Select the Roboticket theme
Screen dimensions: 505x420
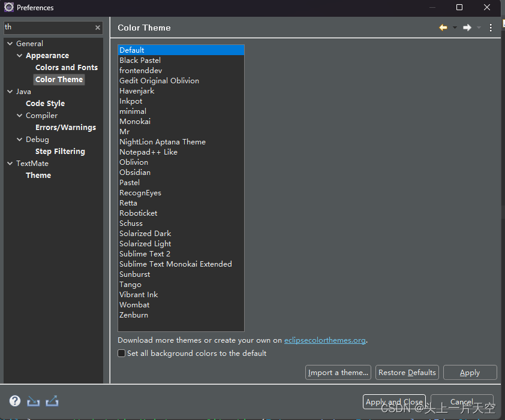tap(181, 213)
